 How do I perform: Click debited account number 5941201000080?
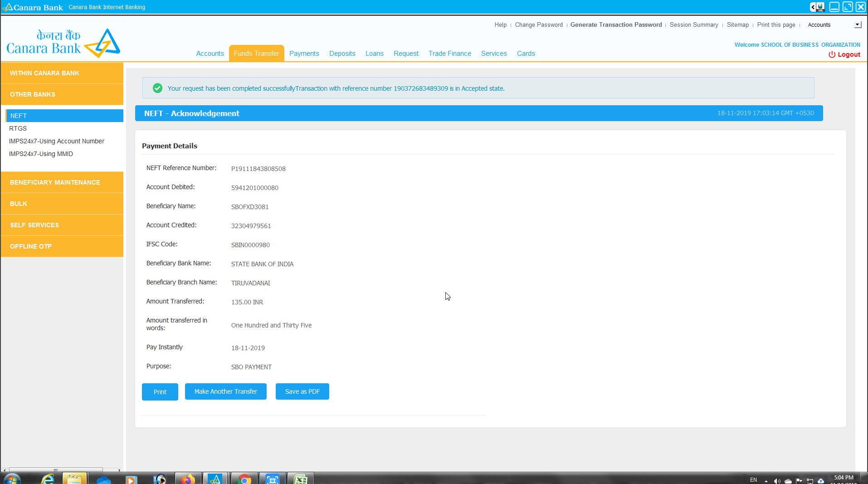(255, 188)
